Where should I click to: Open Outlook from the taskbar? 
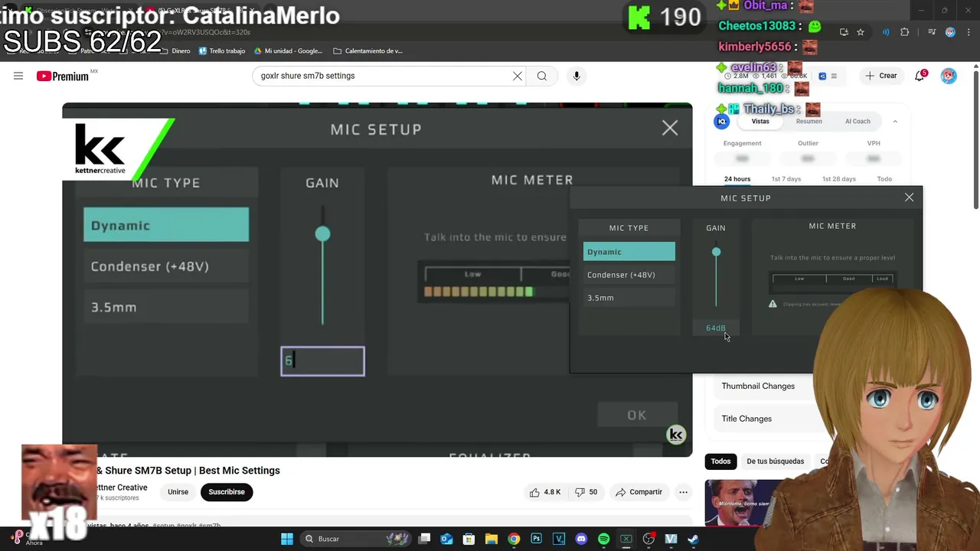[446, 539]
